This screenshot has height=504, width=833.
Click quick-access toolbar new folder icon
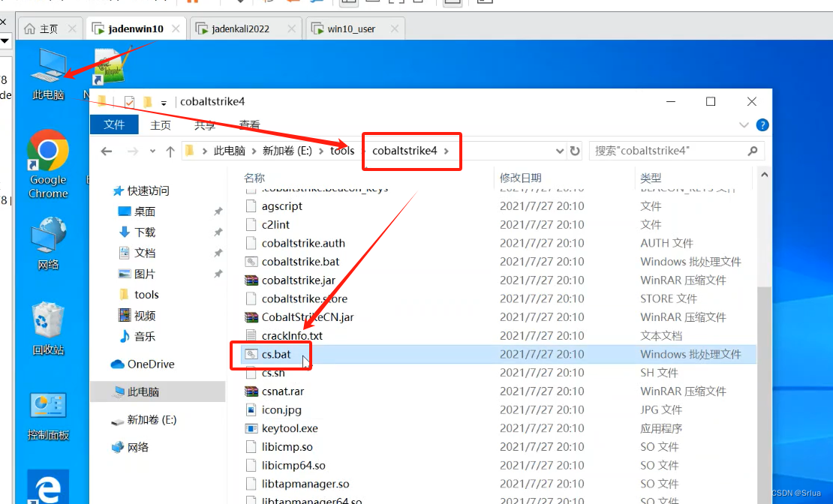pyautogui.click(x=148, y=101)
